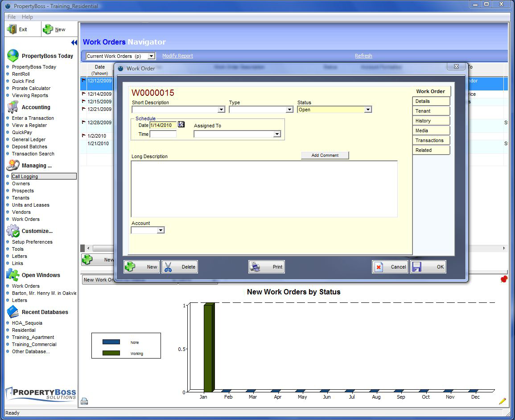Open the Type dropdown

(289, 110)
